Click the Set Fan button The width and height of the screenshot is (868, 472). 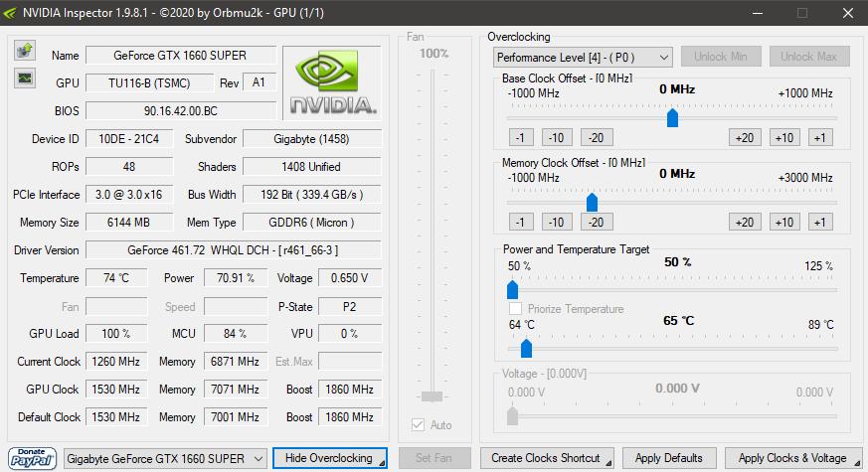point(434,458)
